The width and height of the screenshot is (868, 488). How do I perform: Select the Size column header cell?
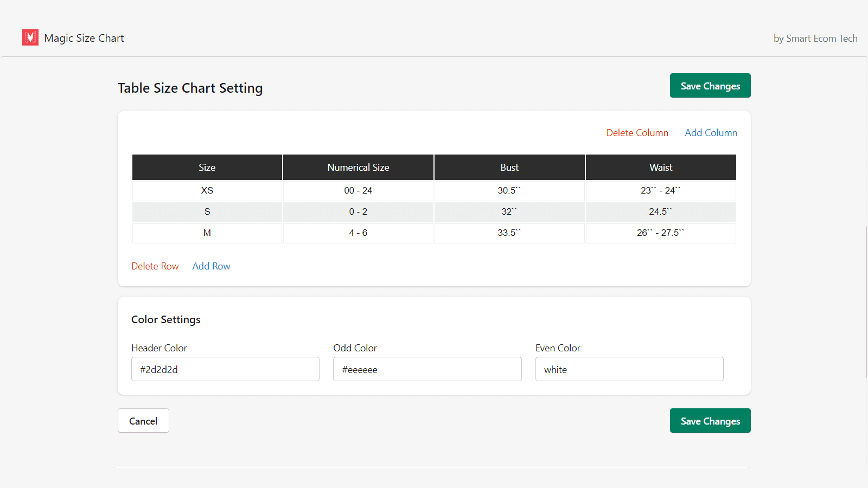207,168
